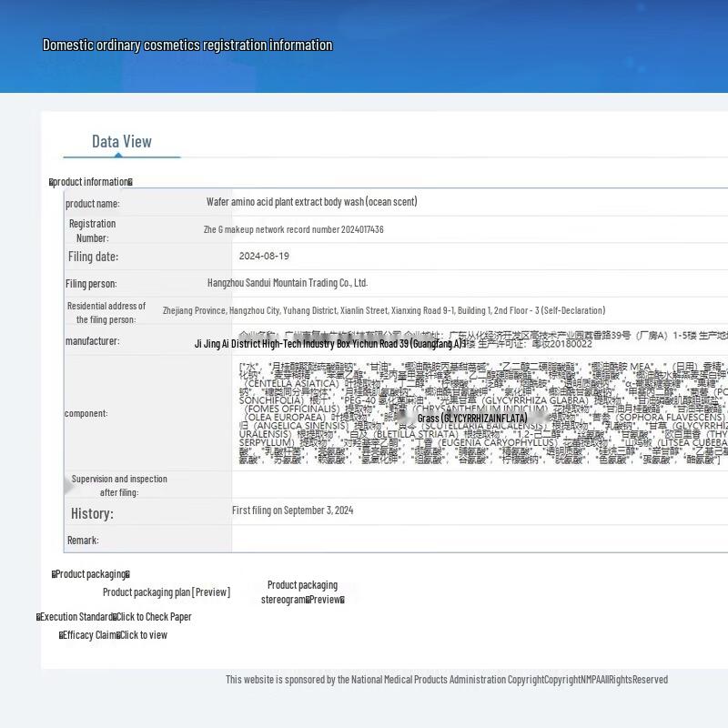Click the 'Domestic ordinary cosmetics registration information' page title
The height and width of the screenshot is (728, 728).
coord(187,45)
